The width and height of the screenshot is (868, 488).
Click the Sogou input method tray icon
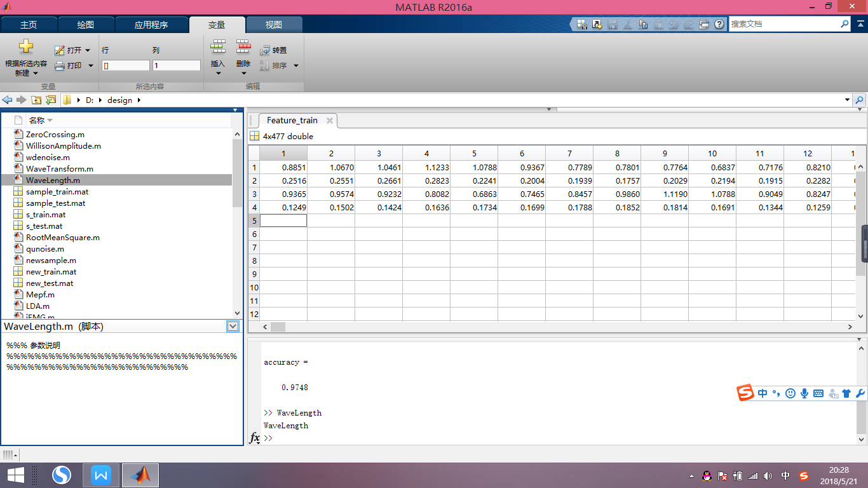[804, 476]
